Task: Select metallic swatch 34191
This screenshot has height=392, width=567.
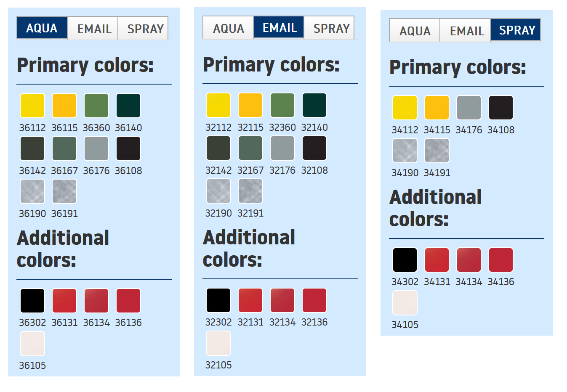Action: pos(437,151)
